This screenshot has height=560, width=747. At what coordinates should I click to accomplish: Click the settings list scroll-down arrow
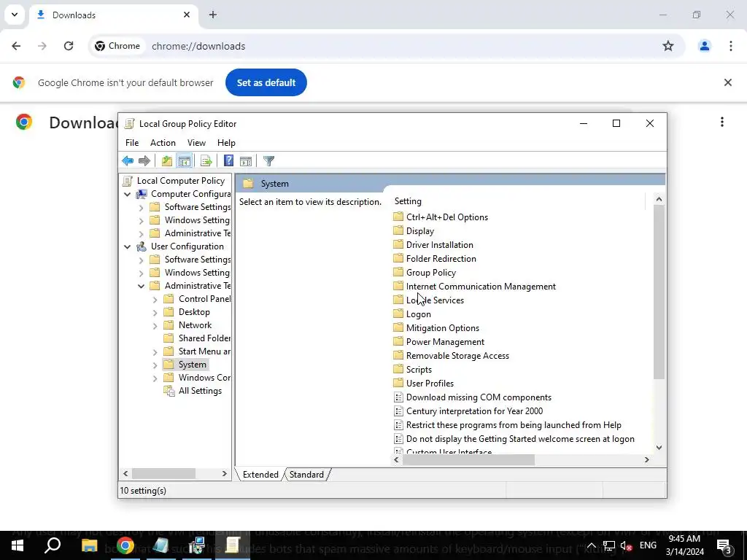tap(659, 448)
